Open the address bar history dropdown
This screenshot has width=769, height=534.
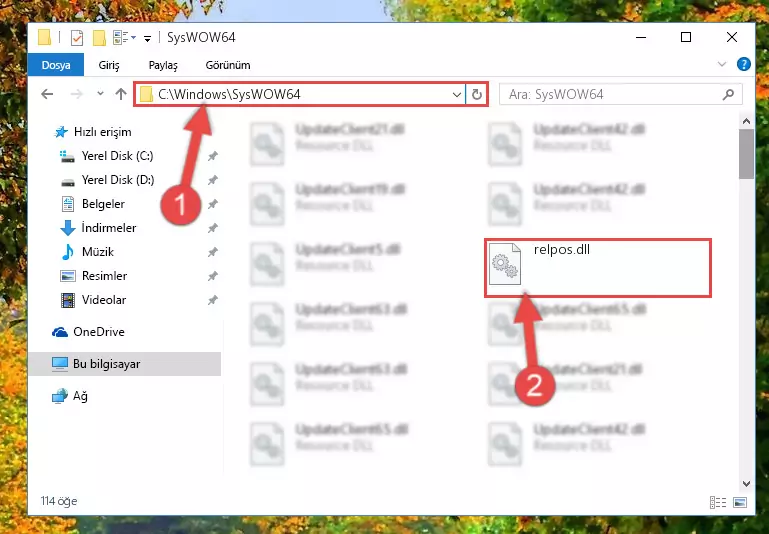click(457, 94)
